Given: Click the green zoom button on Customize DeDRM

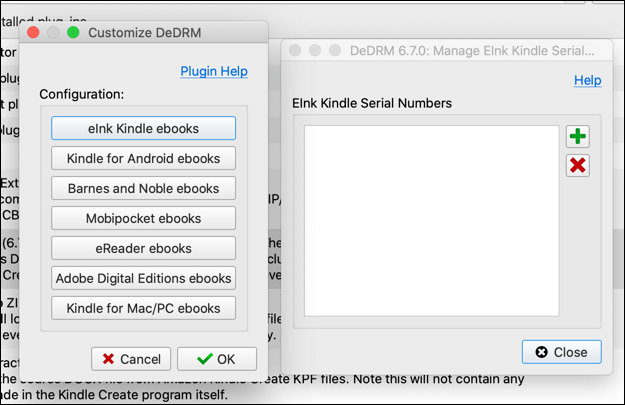Looking at the screenshot, I should point(72,32).
